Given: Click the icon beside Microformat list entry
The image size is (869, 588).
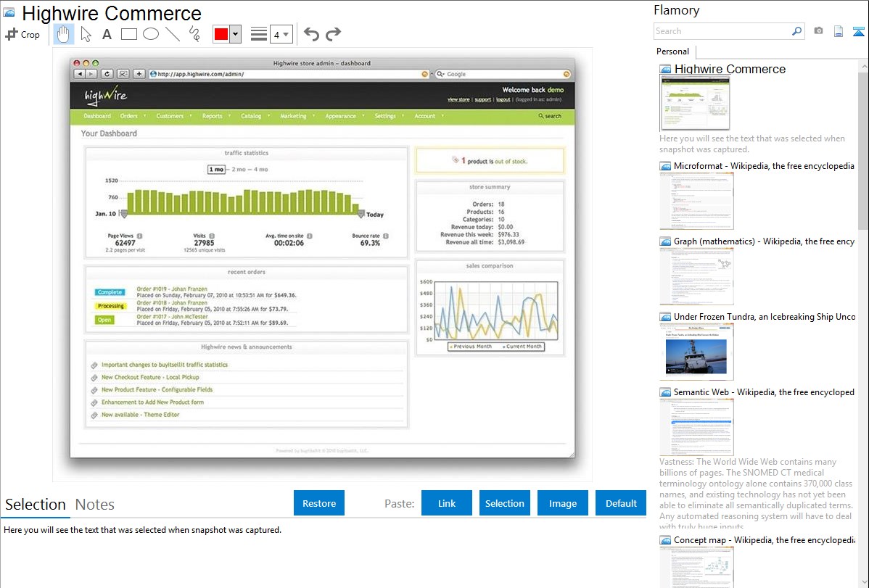Looking at the screenshot, I should (665, 166).
